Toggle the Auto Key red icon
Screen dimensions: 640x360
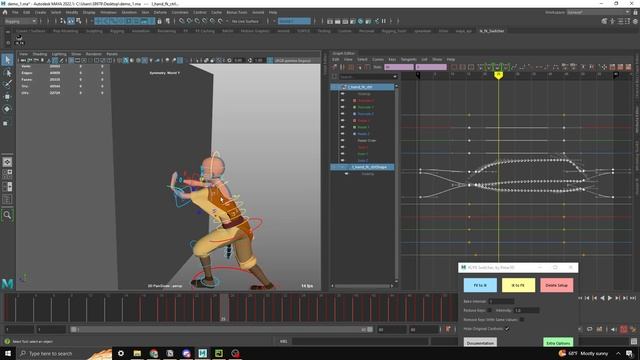624,329
